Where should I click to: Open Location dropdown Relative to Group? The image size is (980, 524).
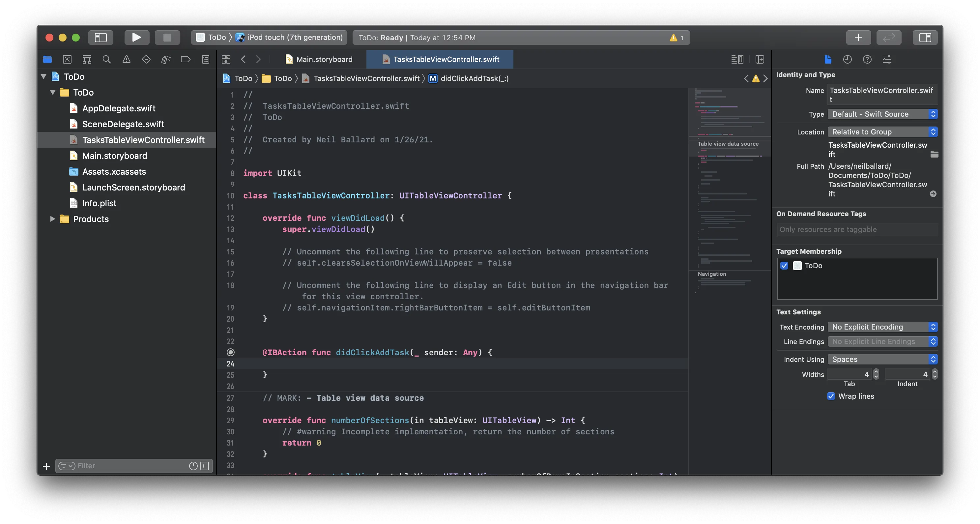click(882, 132)
